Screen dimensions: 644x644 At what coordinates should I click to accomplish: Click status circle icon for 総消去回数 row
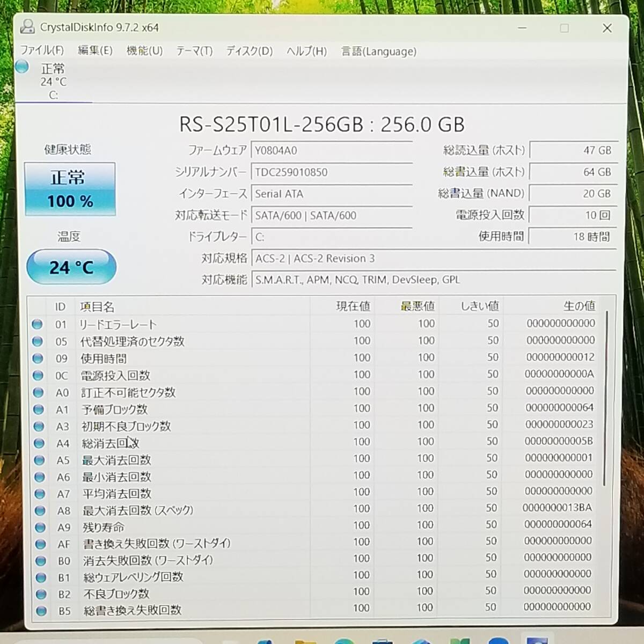(x=39, y=443)
